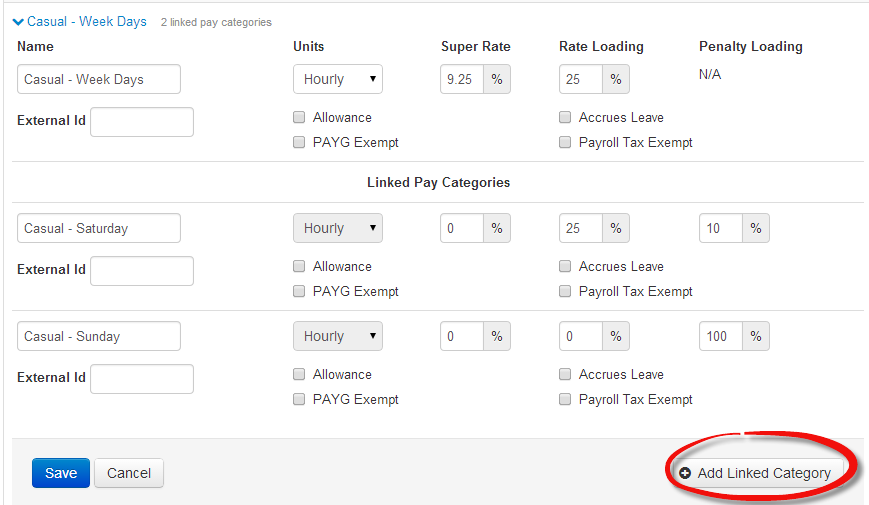
Task: Click the plus icon on Add Linked Category
Action: click(x=685, y=473)
